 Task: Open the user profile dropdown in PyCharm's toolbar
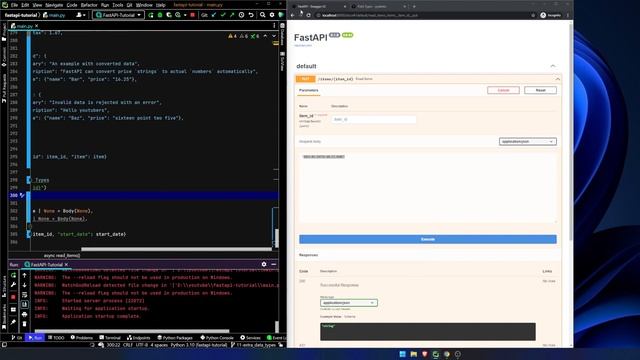click(81, 15)
